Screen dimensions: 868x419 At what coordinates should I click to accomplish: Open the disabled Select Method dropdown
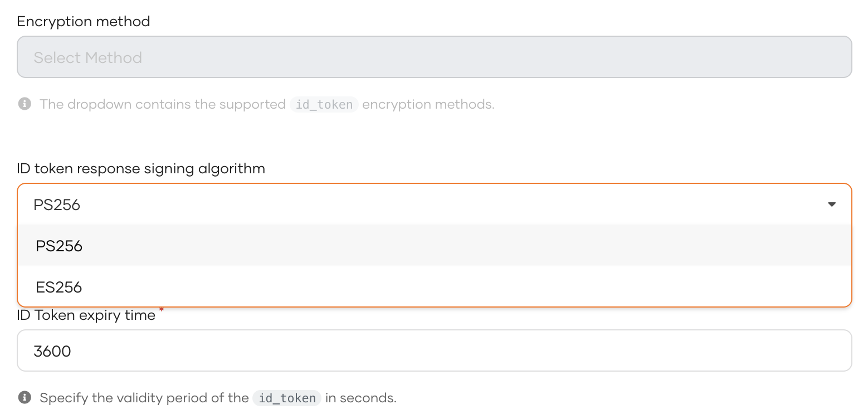(x=435, y=57)
